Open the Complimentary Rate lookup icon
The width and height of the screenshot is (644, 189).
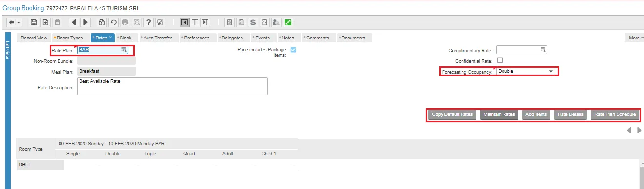point(543,50)
